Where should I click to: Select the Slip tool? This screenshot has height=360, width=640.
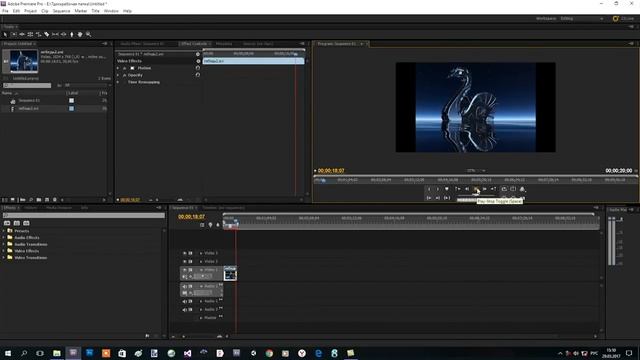(55, 35)
